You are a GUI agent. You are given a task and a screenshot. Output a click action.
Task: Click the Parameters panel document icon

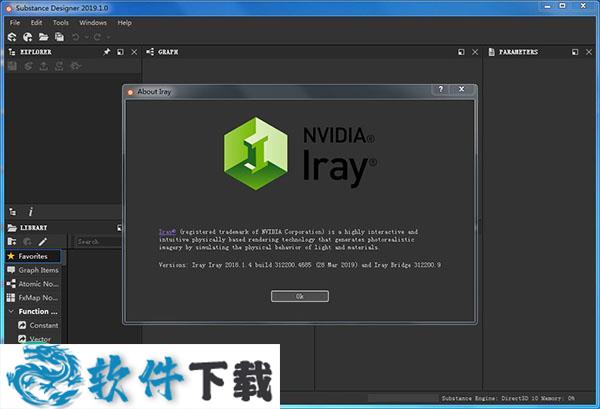(x=492, y=52)
